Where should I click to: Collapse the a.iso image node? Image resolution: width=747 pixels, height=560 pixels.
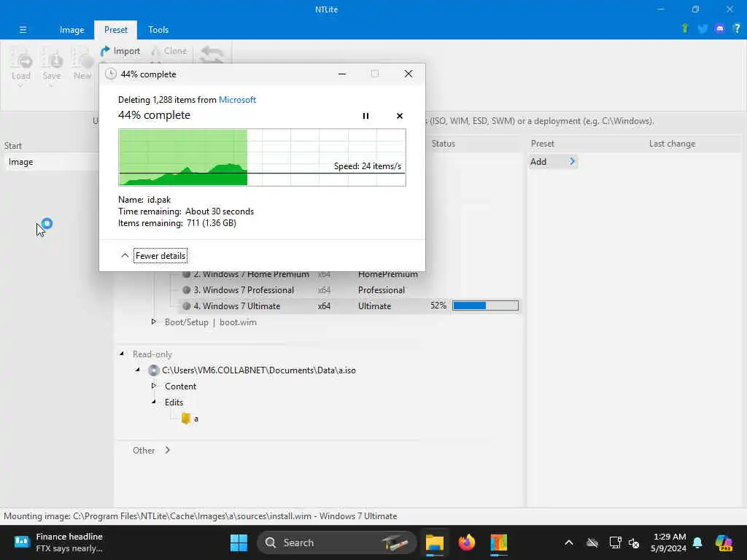pyautogui.click(x=138, y=370)
